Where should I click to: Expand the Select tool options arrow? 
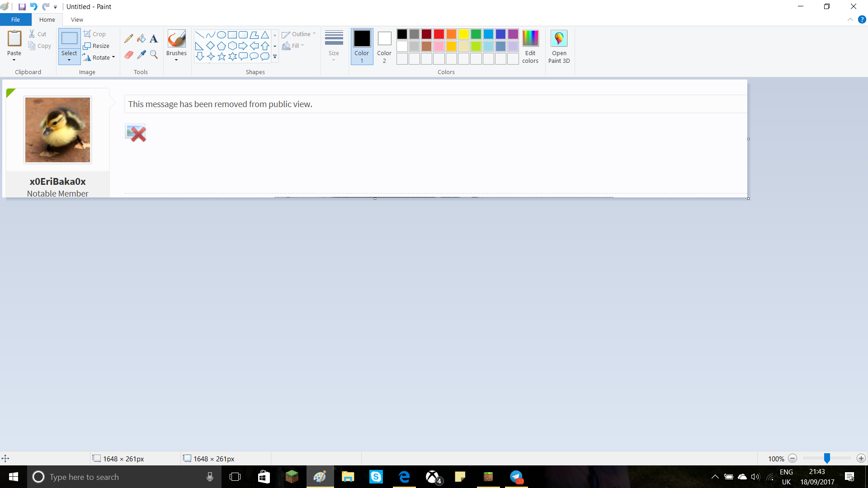69,60
